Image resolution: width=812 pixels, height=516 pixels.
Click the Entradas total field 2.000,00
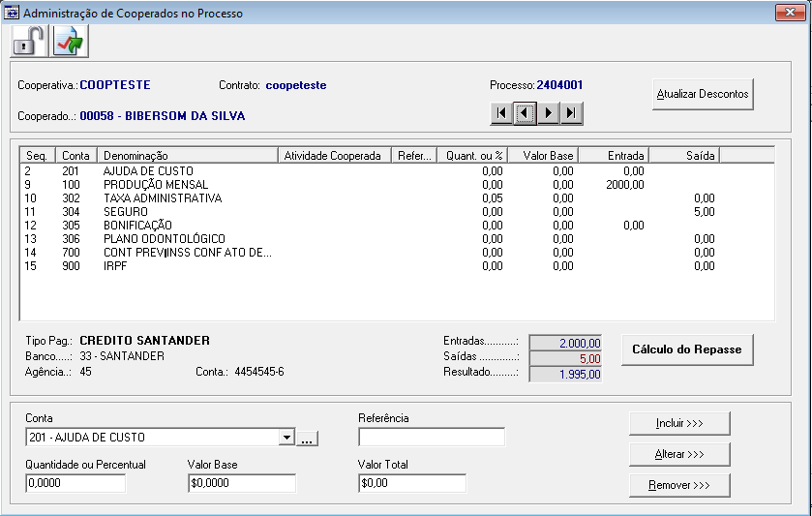pos(565,343)
